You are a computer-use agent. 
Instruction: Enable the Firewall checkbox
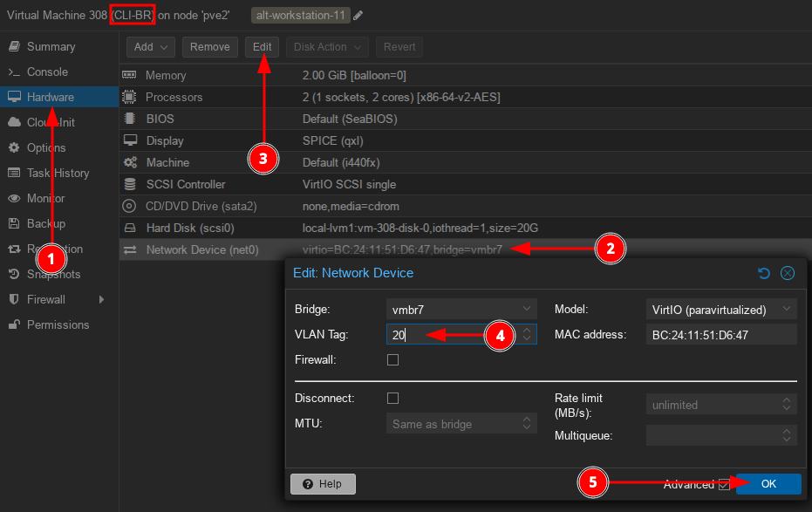click(392, 359)
